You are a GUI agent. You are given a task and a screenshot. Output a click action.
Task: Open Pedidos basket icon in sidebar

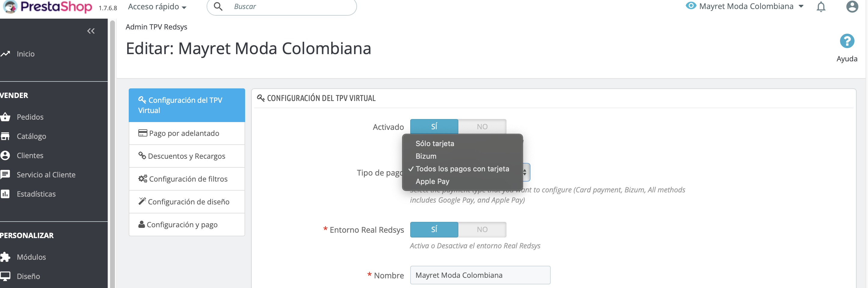click(5, 117)
